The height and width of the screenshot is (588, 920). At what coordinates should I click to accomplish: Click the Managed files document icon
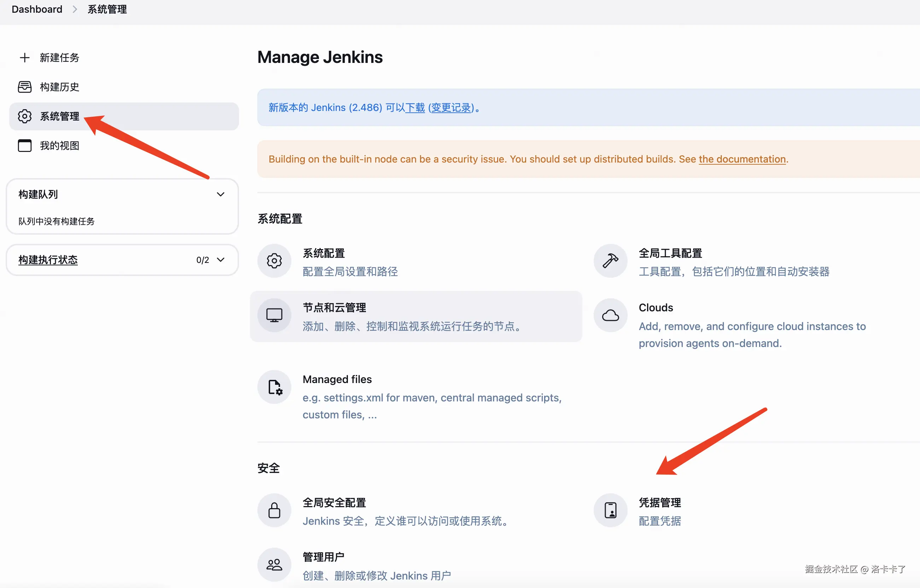(x=274, y=387)
